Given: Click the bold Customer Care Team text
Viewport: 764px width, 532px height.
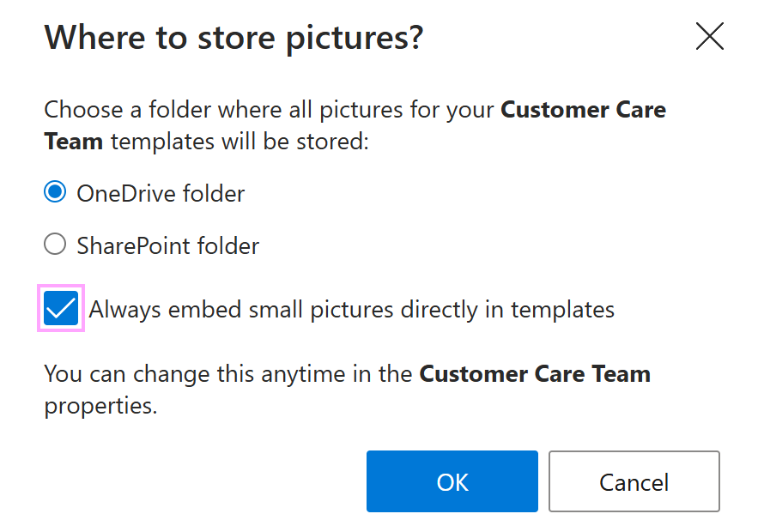Looking at the screenshot, I should 583,110.
